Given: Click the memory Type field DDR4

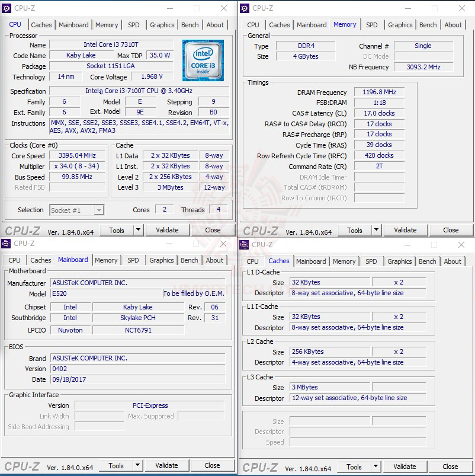Looking at the screenshot, I should tap(306, 46).
